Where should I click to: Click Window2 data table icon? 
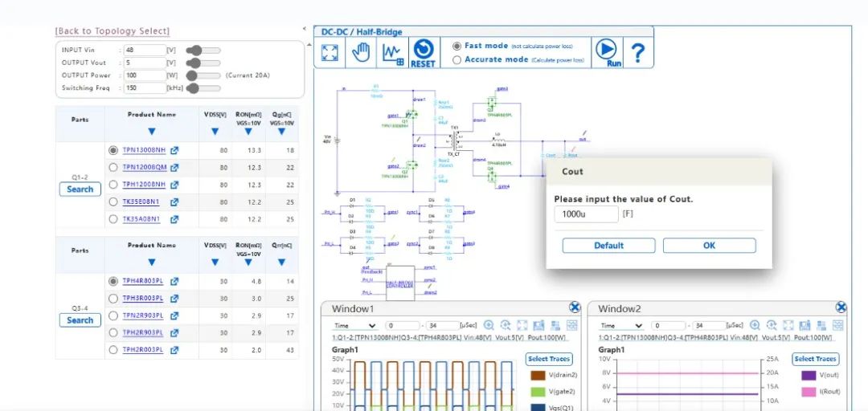tap(821, 325)
